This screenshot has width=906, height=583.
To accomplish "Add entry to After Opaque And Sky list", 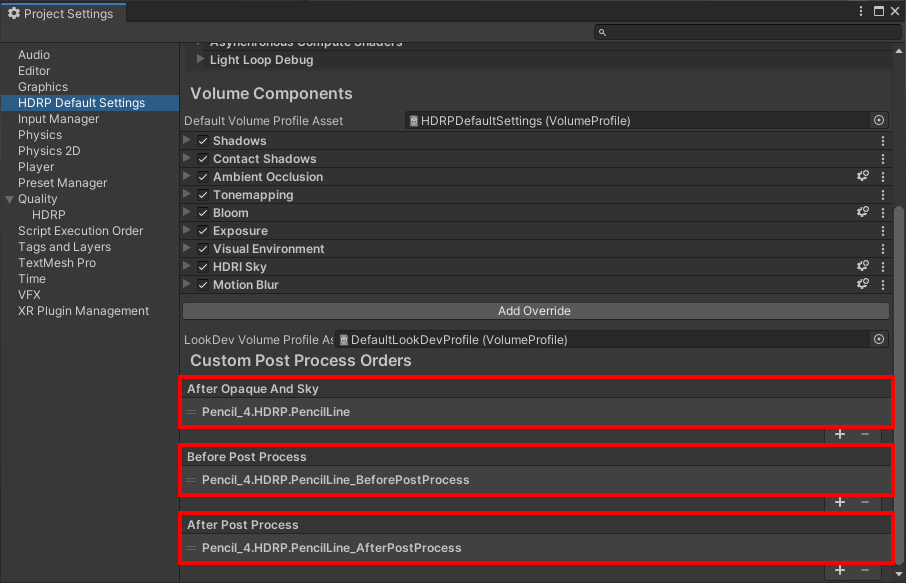I will pyautogui.click(x=840, y=435).
